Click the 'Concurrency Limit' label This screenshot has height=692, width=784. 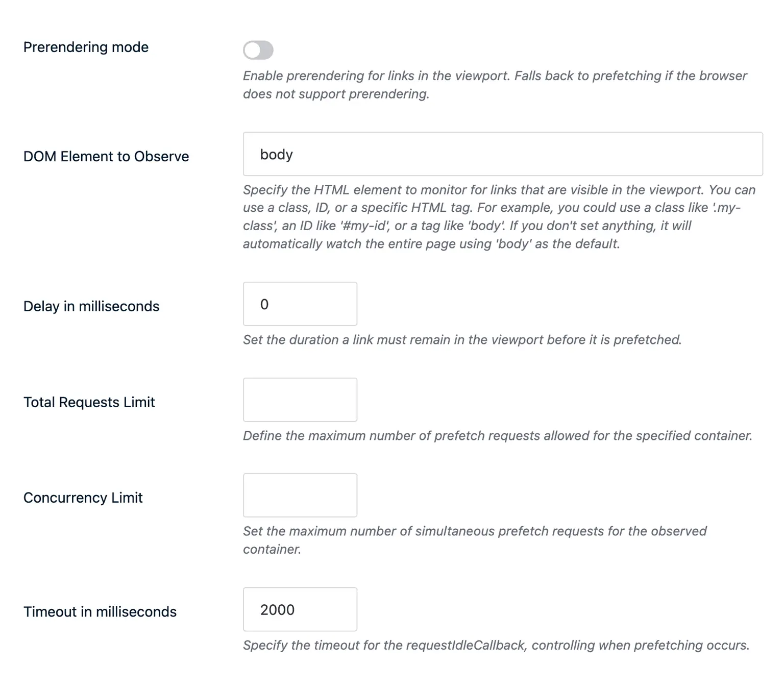point(83,497)
